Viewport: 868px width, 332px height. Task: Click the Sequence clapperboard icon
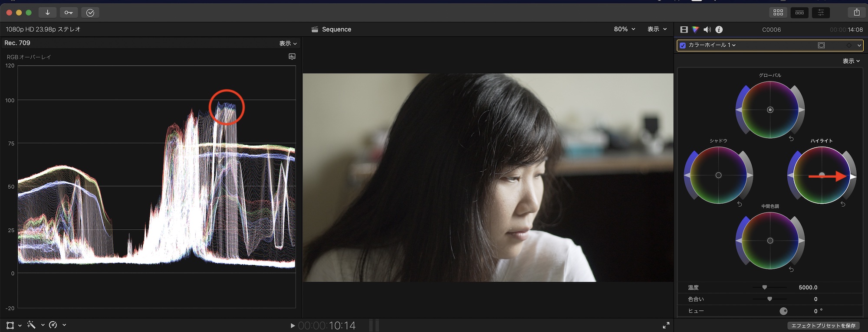point(315,29)
